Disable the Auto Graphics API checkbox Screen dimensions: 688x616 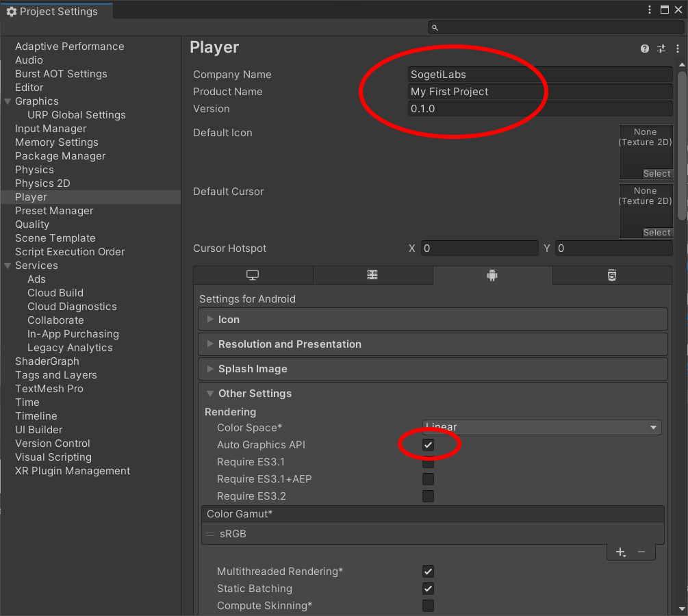(x=428, y=445)
